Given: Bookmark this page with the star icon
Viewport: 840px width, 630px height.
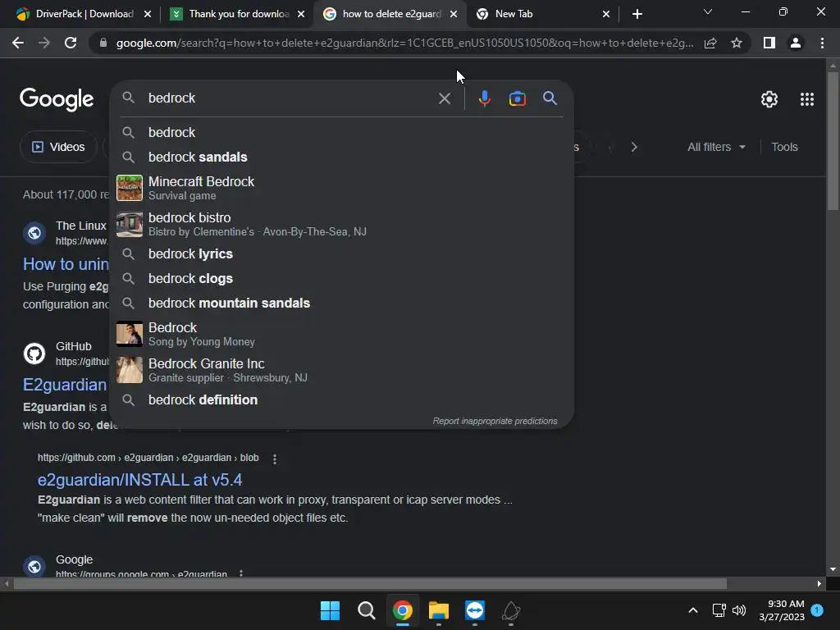Looking at the screenshot, I should click(x=737, y=43).
